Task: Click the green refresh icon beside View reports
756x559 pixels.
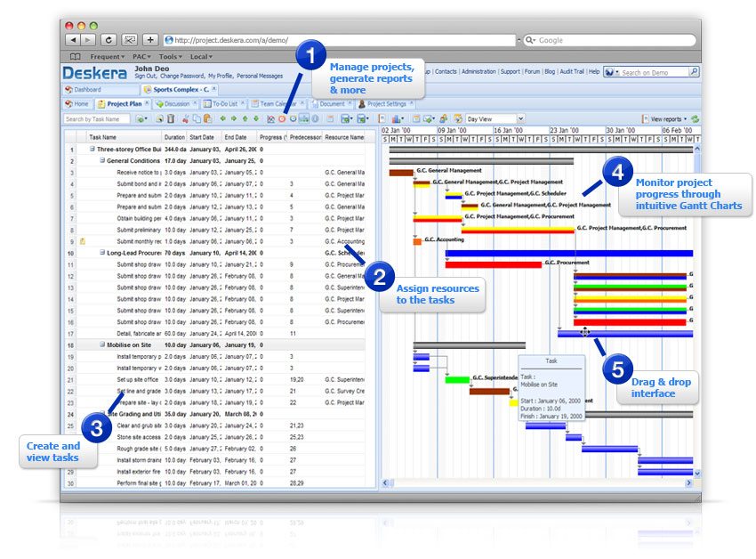Action: click(695, 118)
